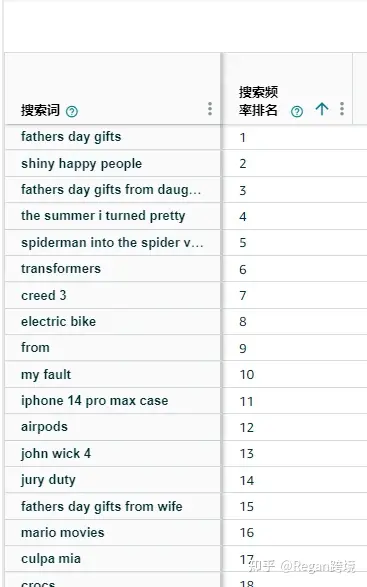367x587 pixels.
Task: Click iphone 14 pro max case term
Action: pyautogui.click(x=94, y=401)
